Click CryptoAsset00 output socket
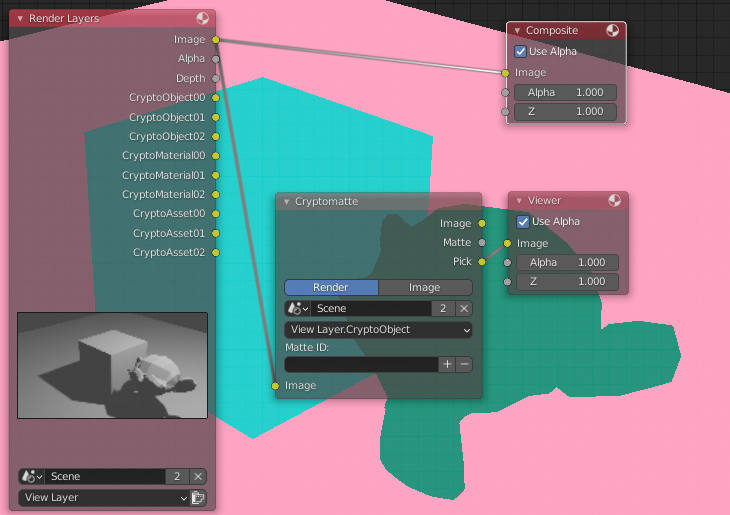The height and width of the screenshot is (515, 730). click(216, 214)
